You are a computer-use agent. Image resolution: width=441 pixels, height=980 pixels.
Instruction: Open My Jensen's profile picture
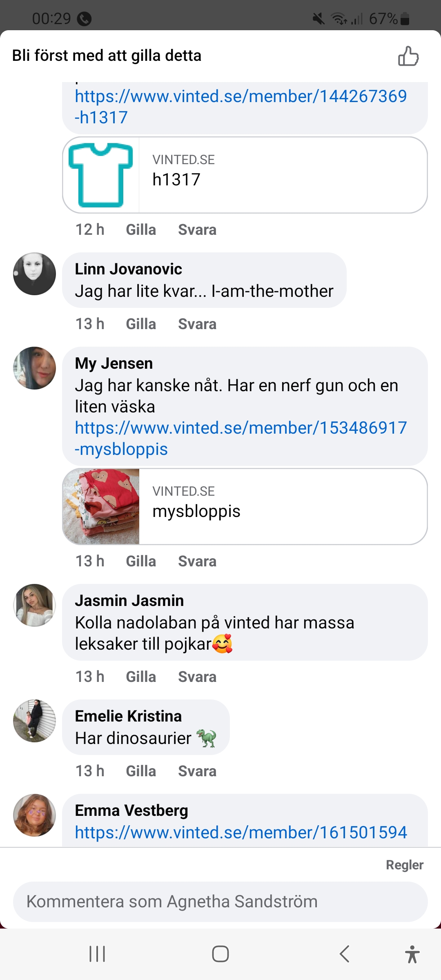(35, 368)
